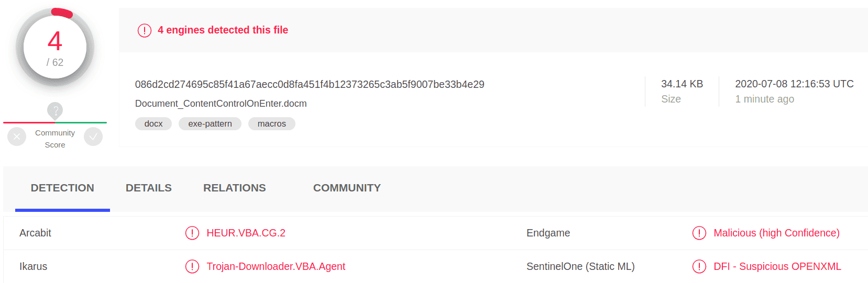Click the HEUR.VBA.CG.2 detection result
Viewport: 868px width, 283px height.
pos(246,233)
